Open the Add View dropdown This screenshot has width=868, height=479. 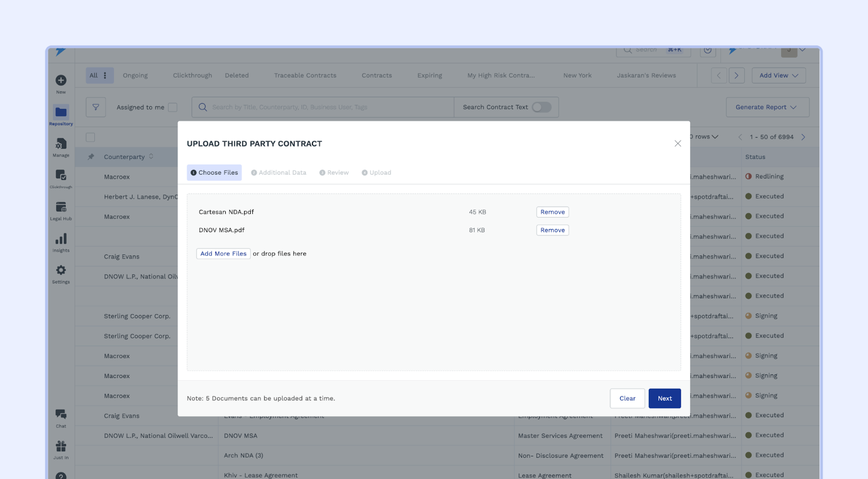click(778, 75)
